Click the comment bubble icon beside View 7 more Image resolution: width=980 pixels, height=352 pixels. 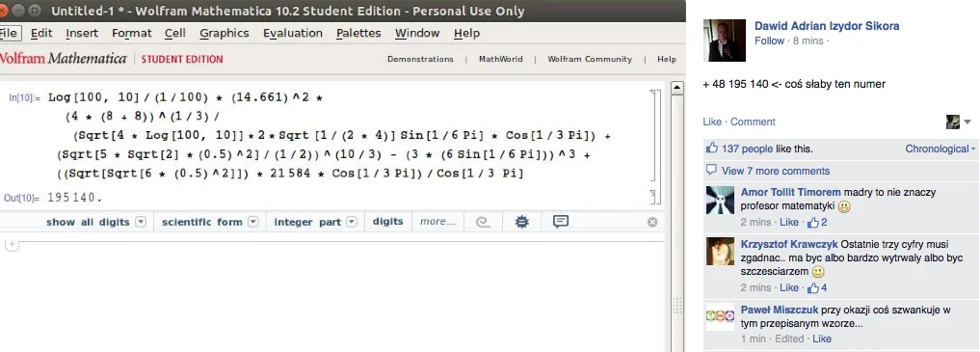point(711,170)
